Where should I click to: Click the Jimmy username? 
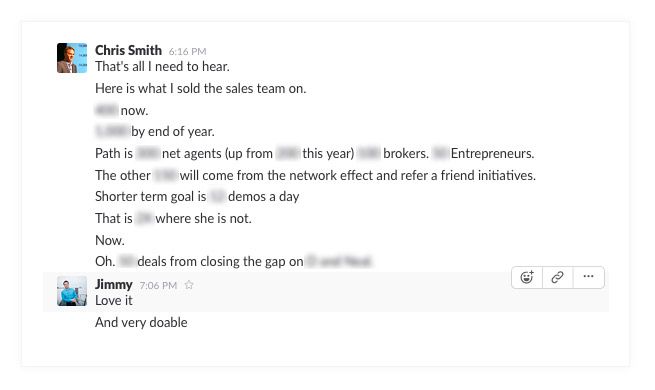point(114,284)
